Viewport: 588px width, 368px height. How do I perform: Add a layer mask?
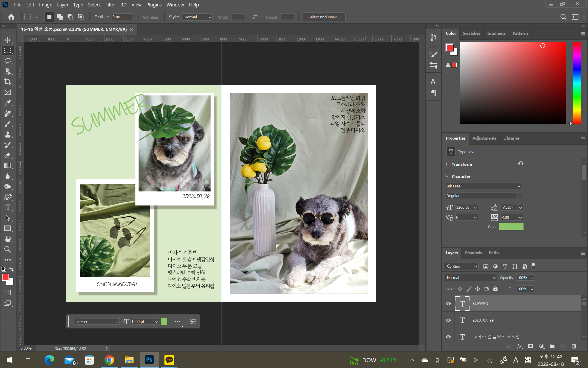click(x=530, y=346)
